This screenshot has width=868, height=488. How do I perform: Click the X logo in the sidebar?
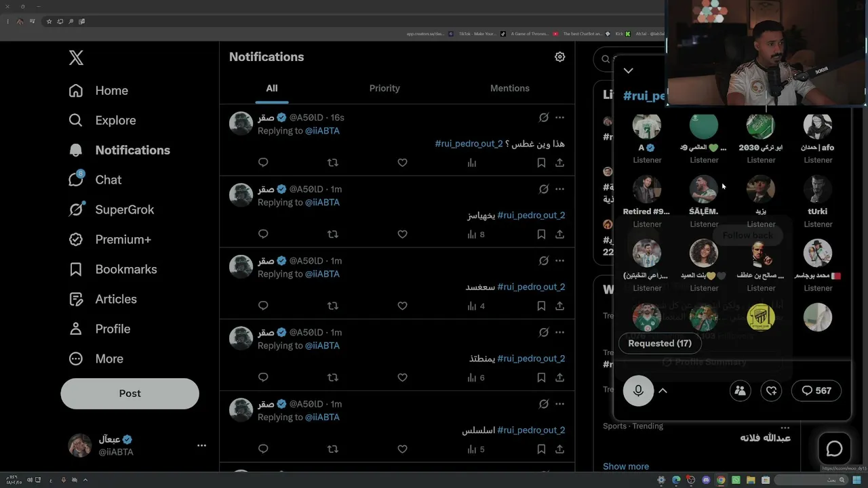pos(76,58)
